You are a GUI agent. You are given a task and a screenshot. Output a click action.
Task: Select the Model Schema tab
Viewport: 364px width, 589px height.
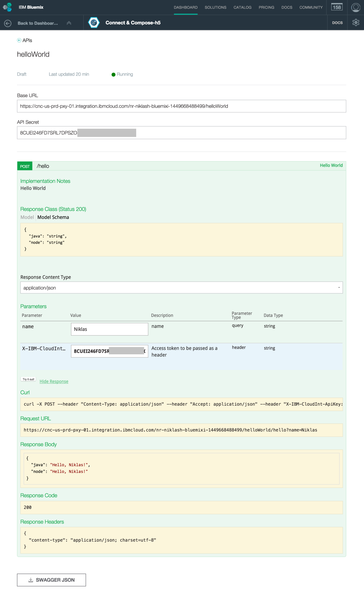click(53, 217)
